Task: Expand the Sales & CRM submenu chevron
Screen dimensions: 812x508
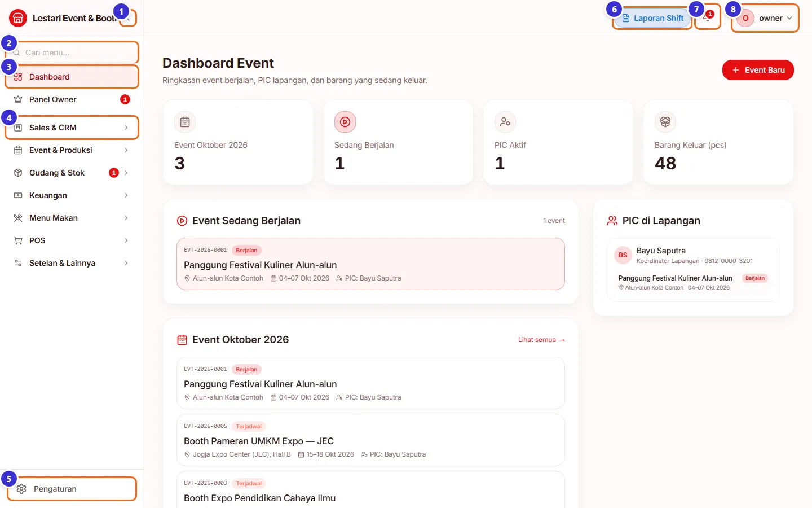Action: [x=126, y=128]
